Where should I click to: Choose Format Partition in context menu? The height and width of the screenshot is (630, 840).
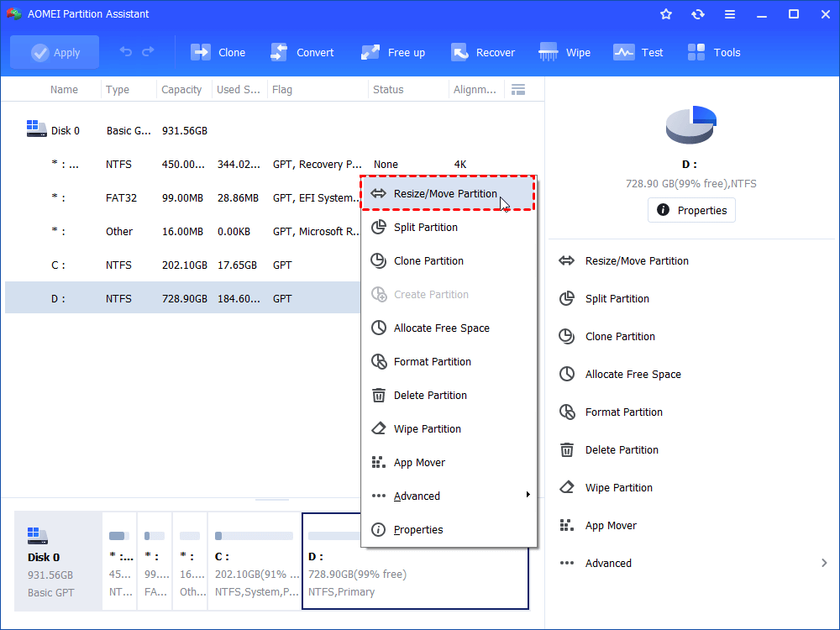click(449, 361)
